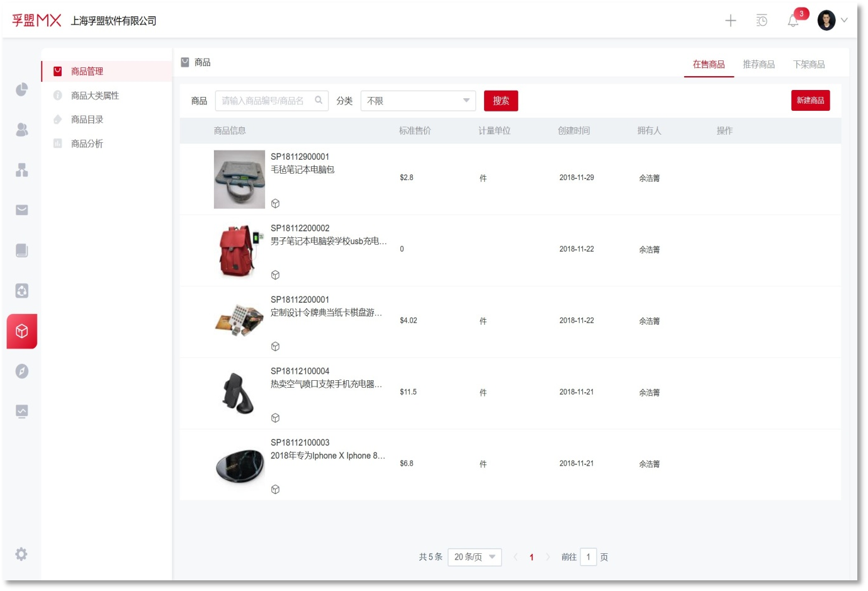Click the envelope mail sidebar icon

tap(21, 210)
